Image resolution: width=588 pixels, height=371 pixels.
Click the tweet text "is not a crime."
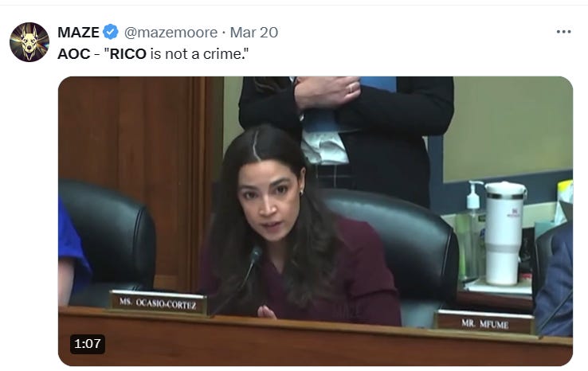click(198, 54)
